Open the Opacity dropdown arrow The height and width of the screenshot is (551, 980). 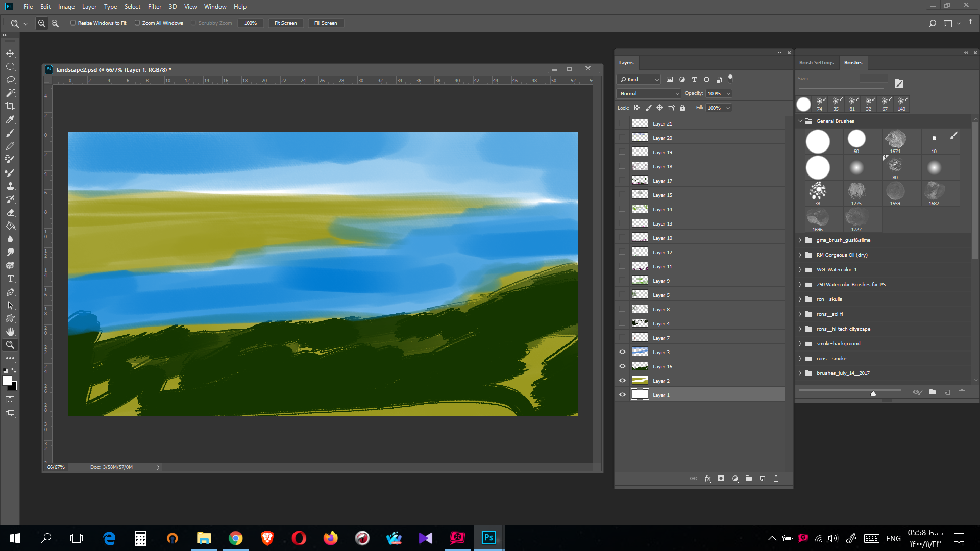point(728,94)
